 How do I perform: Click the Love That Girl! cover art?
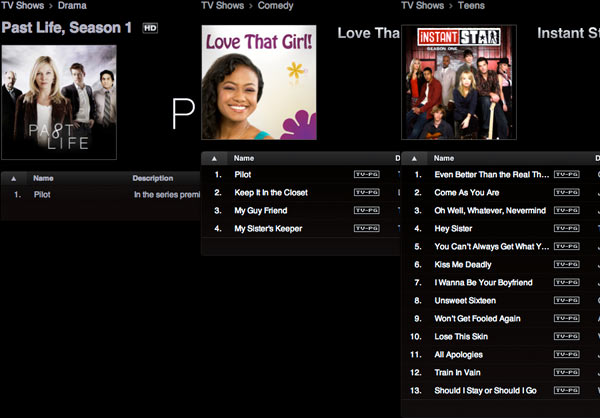[259, 82]
